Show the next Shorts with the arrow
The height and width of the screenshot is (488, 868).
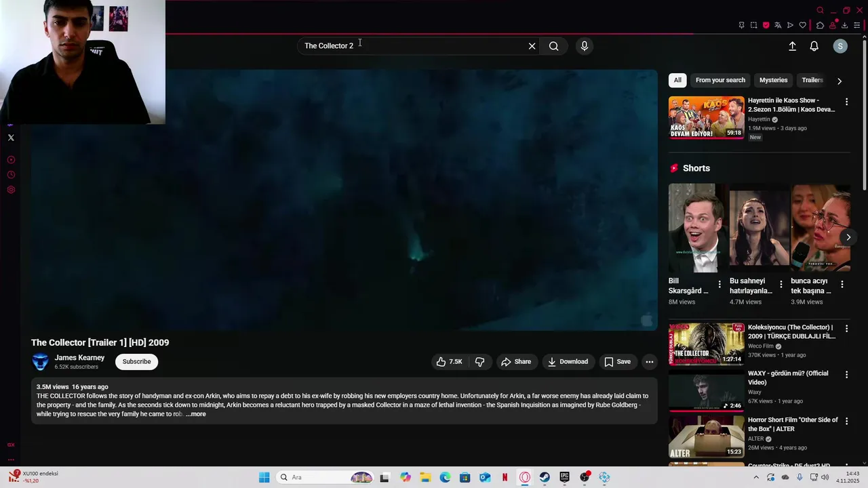848,237
